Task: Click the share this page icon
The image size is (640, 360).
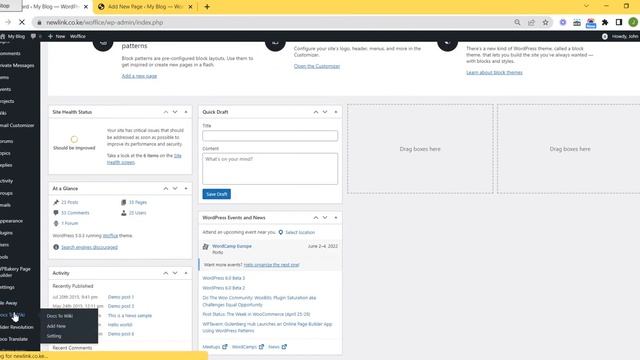Action: pos(531,22)
